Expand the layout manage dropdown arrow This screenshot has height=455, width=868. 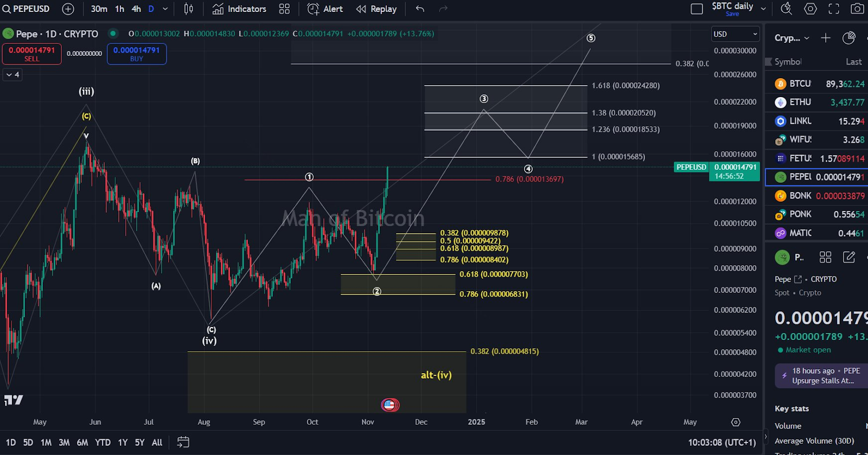[x=763, y=9]
